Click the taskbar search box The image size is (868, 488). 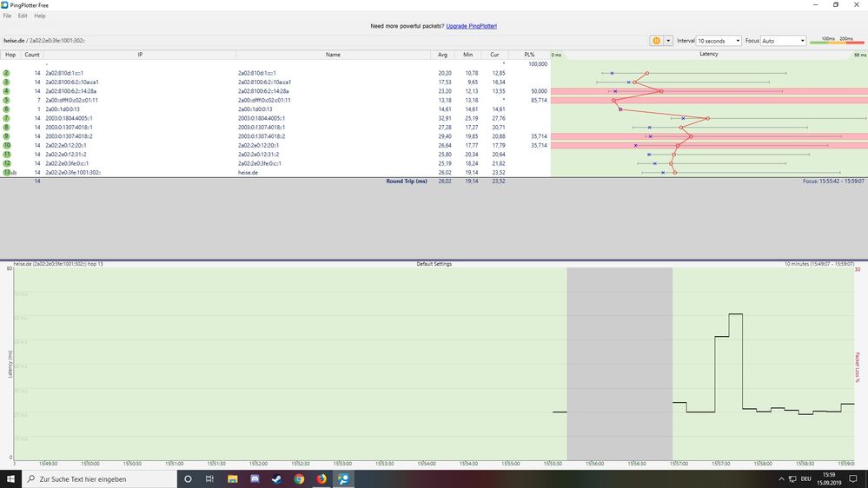[99, 478]
